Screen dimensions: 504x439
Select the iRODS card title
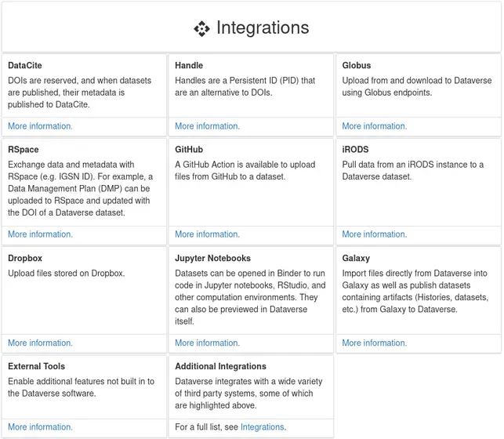pyautogui.click(x=355, y=150)
